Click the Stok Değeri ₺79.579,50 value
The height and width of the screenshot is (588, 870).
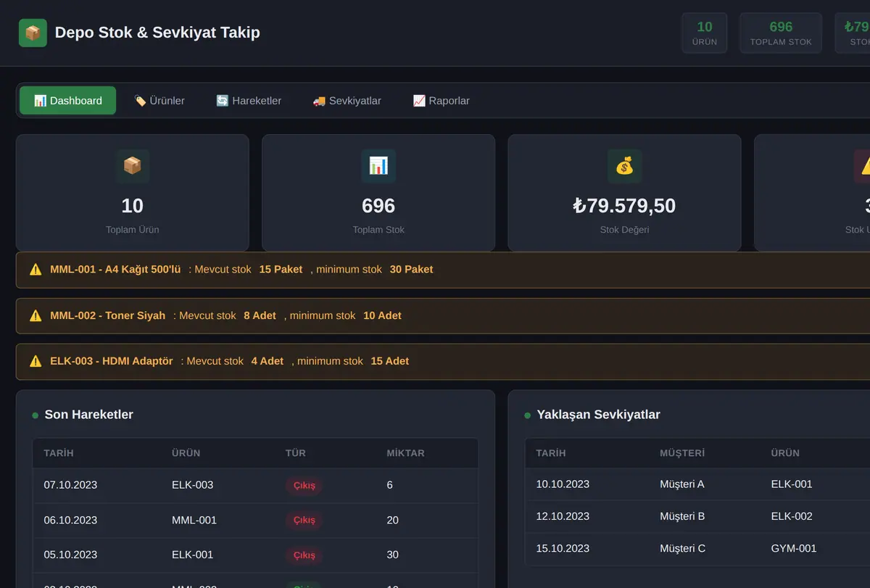tap(624, 206)
